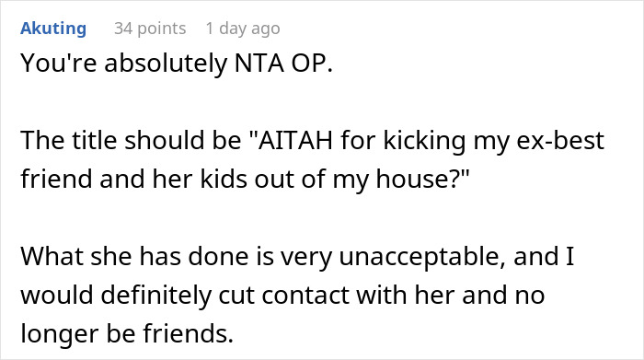Click the 34 points score label
This screenshot has width=644, height=360.
[x=150, y=29]
